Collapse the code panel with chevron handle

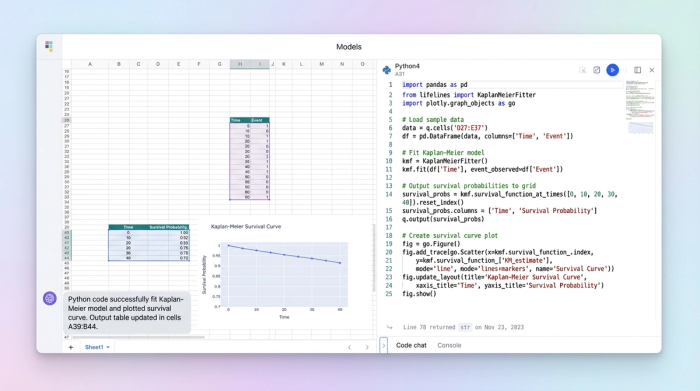click(383, 345)
